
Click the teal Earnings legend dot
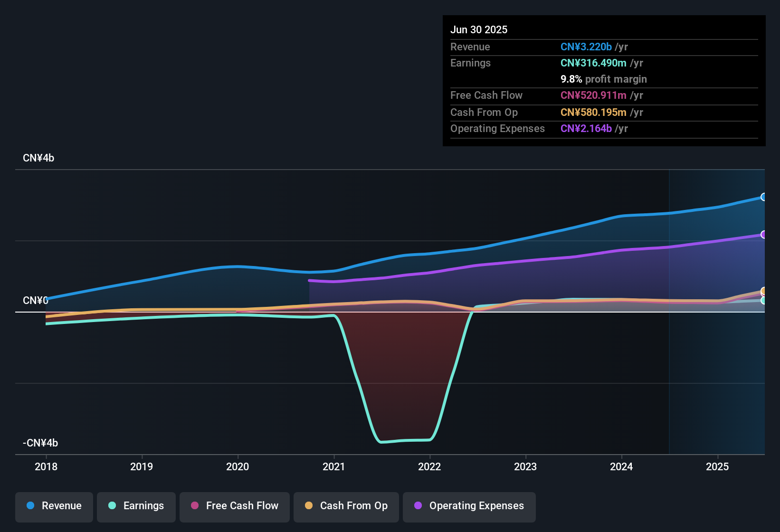tap(112, 506)
